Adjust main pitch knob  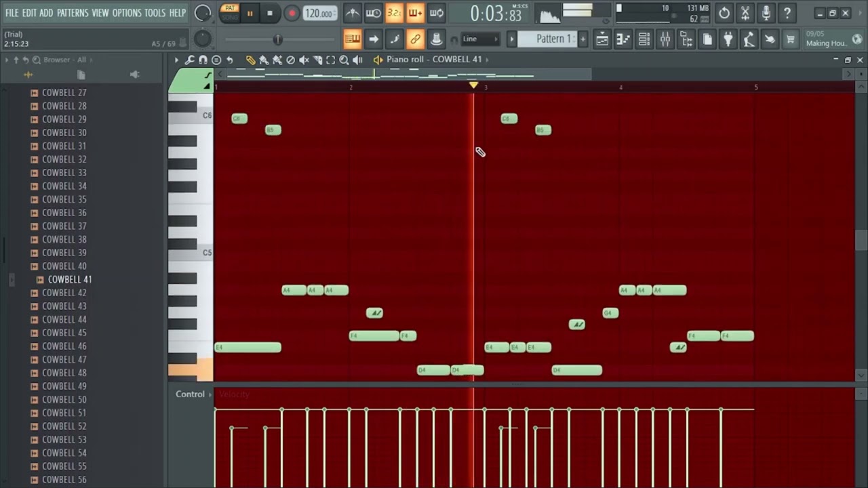pos(202,39)
